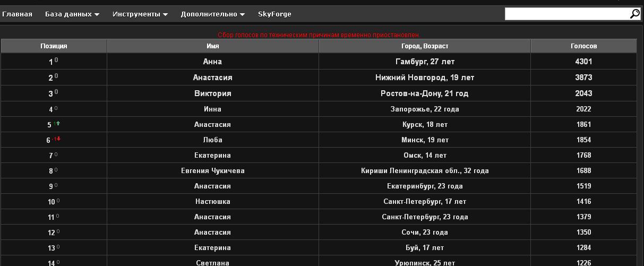Click Екатерина in the Буй row
The height and width of the screenshot is (266, 644).
[x=212, y=247]
